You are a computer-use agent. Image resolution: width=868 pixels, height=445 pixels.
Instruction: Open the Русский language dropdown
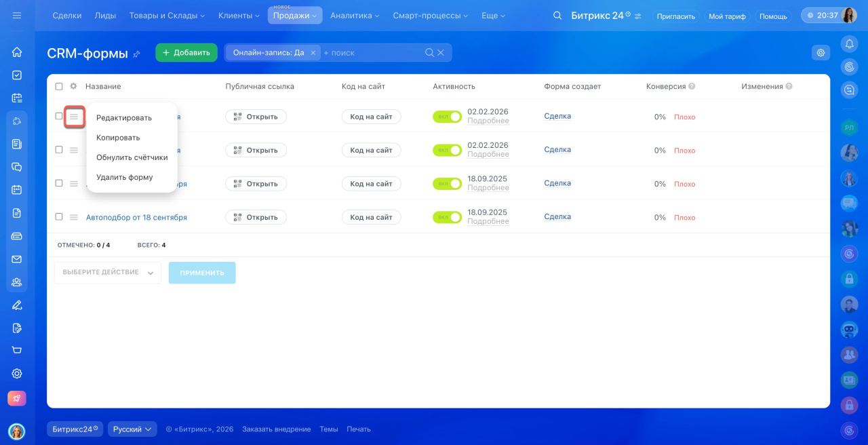click(132, 429)
